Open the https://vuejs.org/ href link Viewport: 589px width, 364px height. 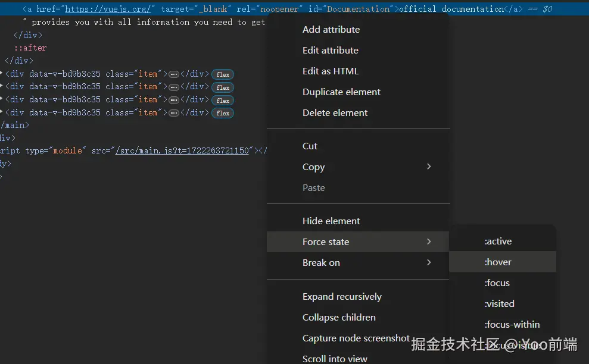pyautogui.click(x=108, y=9)
